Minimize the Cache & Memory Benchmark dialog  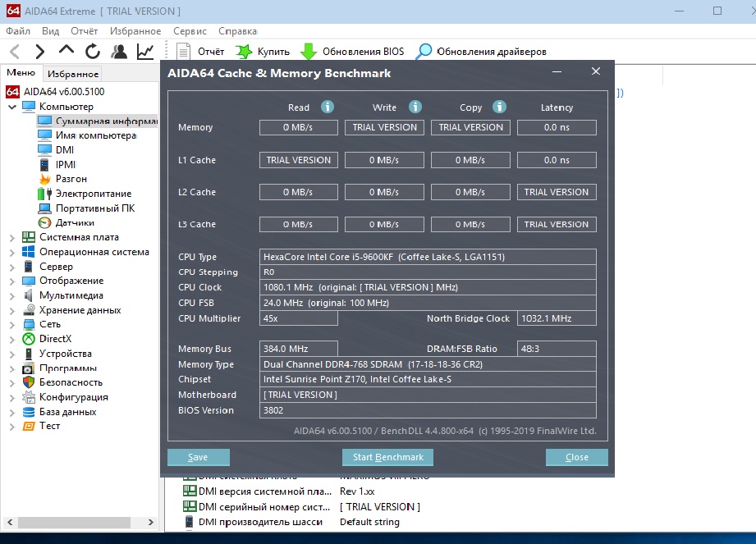(557, 71)
